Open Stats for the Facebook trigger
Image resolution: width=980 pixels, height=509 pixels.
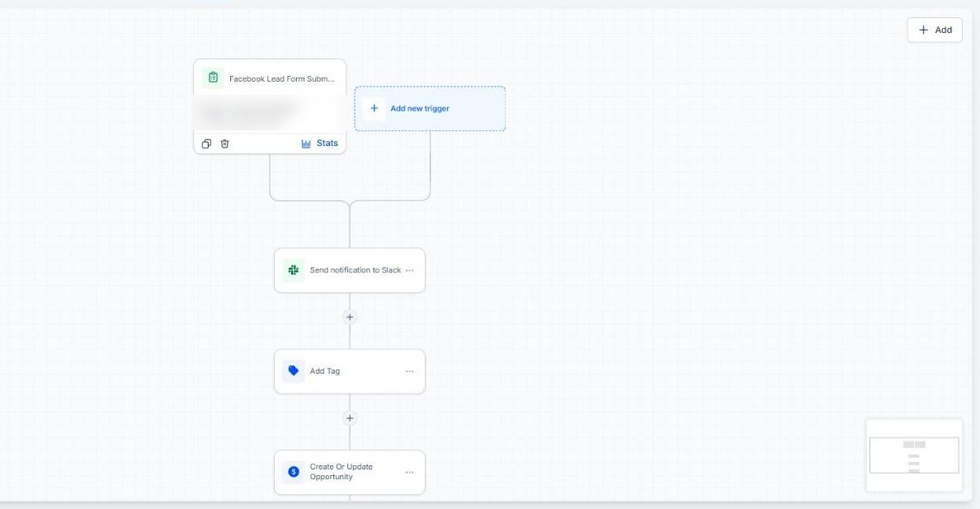pyautogui.click(x=319, y=144)
